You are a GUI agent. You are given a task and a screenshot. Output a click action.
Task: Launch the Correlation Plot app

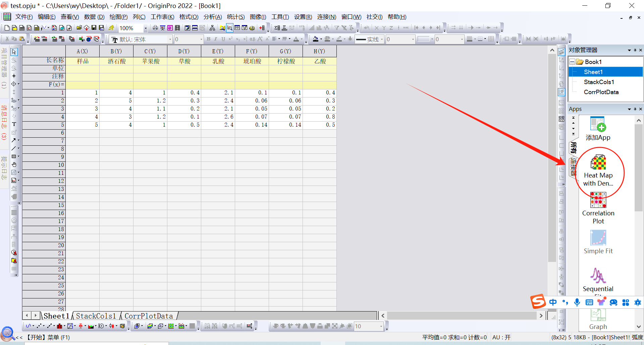[x=598, y=200]
